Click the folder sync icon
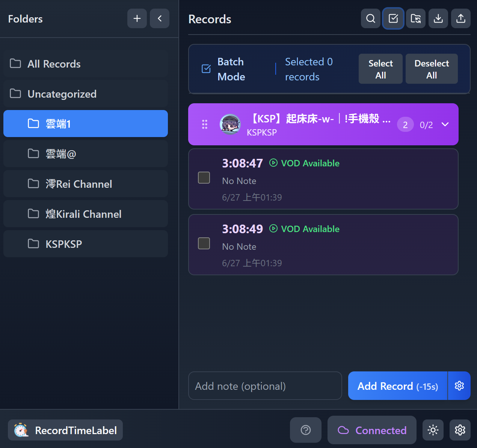477x448 pixels. click(x=415, y=18)
